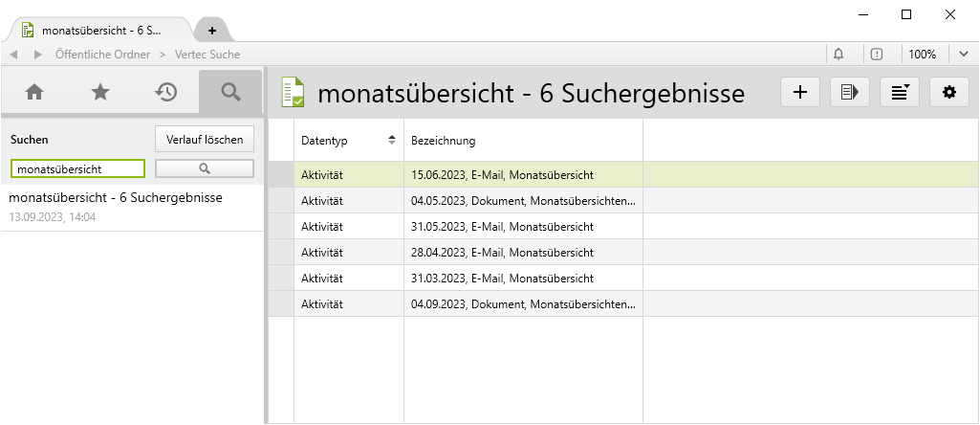Open the Home tab in sidebar
980x425 pixels.
pos(34,92)
